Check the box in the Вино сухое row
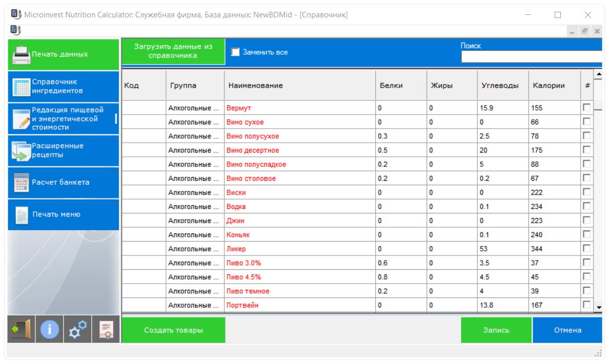 pos(586,121)
